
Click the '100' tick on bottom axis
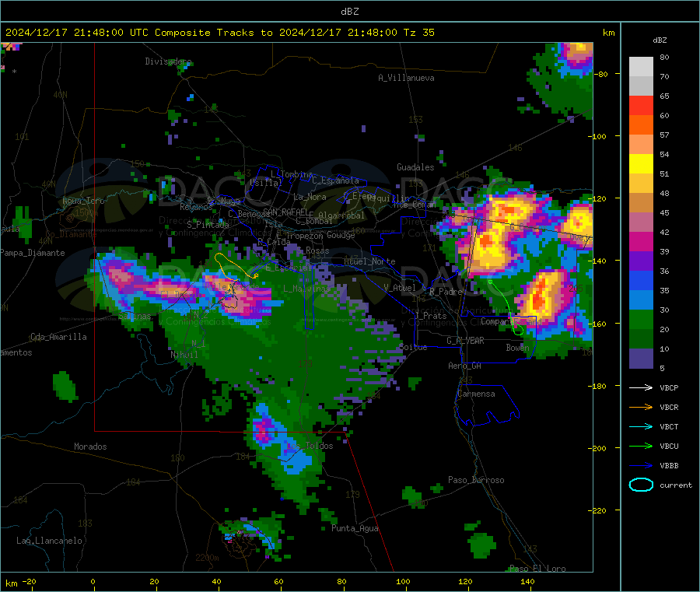pyautogui.click(x=403, y=581)
